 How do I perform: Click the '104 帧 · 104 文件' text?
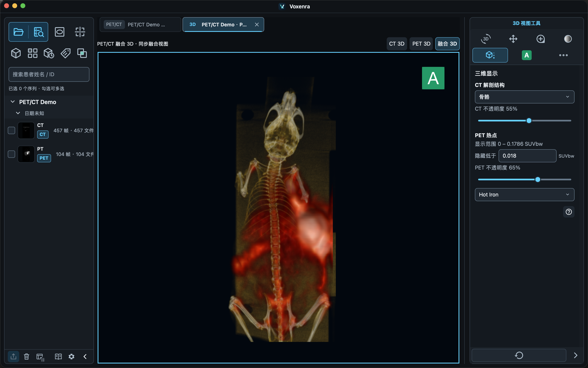coord(75,154)
